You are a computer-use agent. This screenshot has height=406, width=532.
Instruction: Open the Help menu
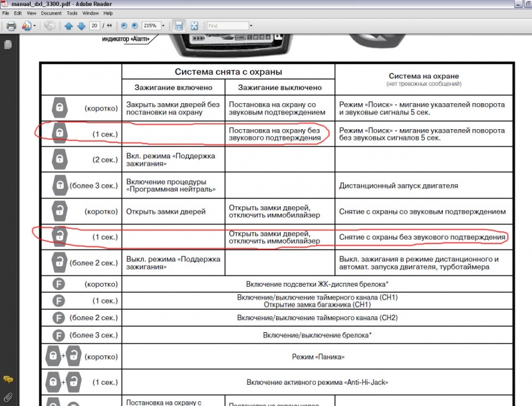coord(108,13)
